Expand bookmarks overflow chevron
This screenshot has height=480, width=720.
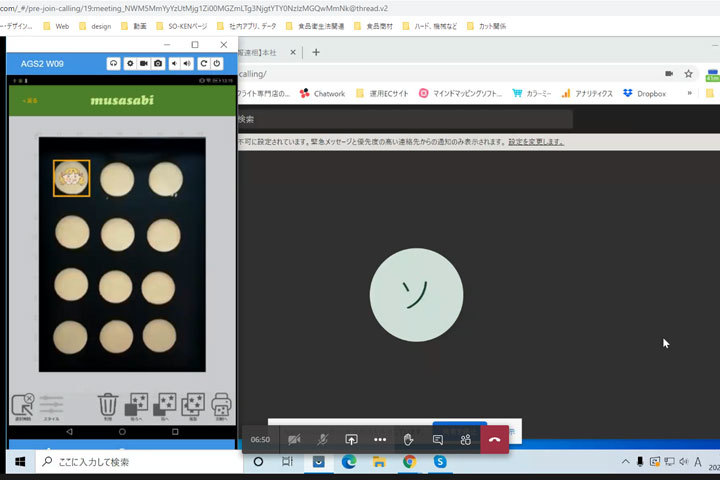click(690, 93)
